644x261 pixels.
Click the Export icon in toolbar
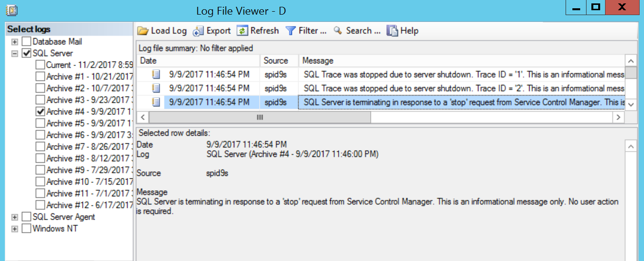(198, 31)
